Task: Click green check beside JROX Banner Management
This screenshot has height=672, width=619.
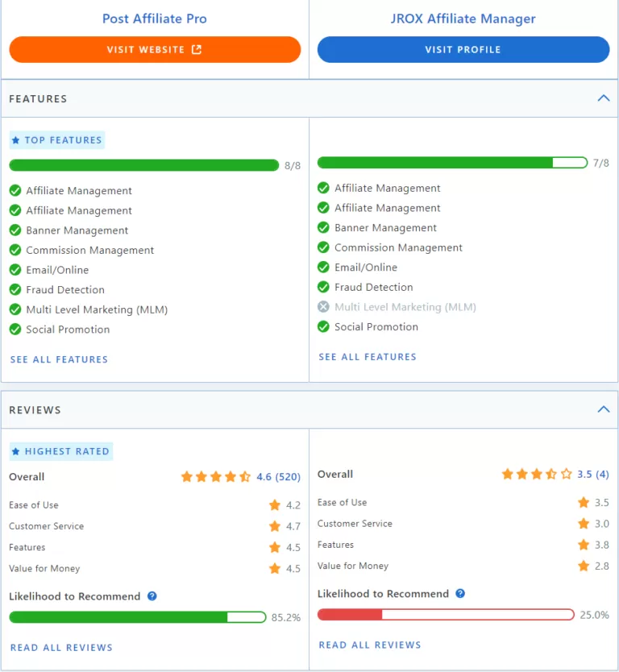Action: pyautogui.click(x=323, y=228)
